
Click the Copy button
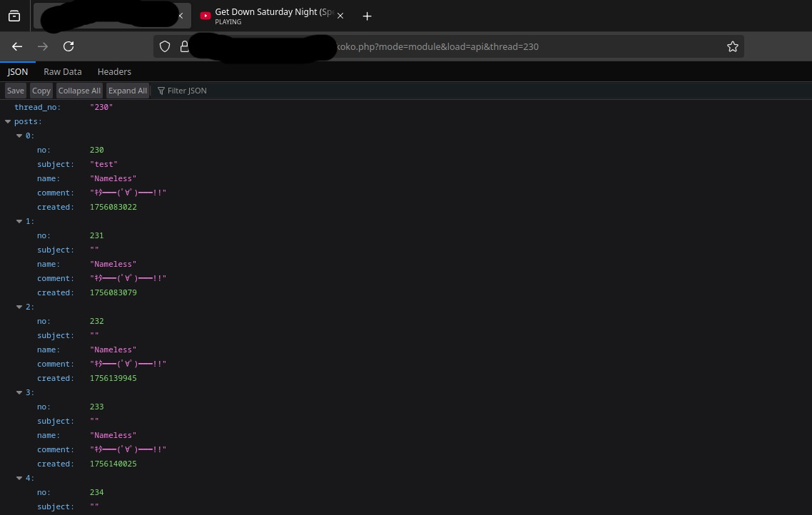click(41, 91)
